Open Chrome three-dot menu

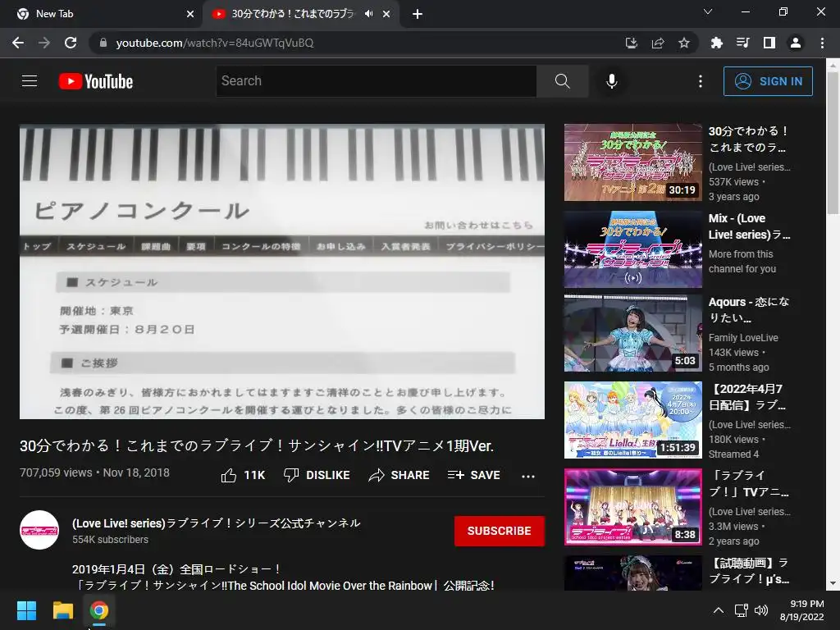(x=822, y=43)
